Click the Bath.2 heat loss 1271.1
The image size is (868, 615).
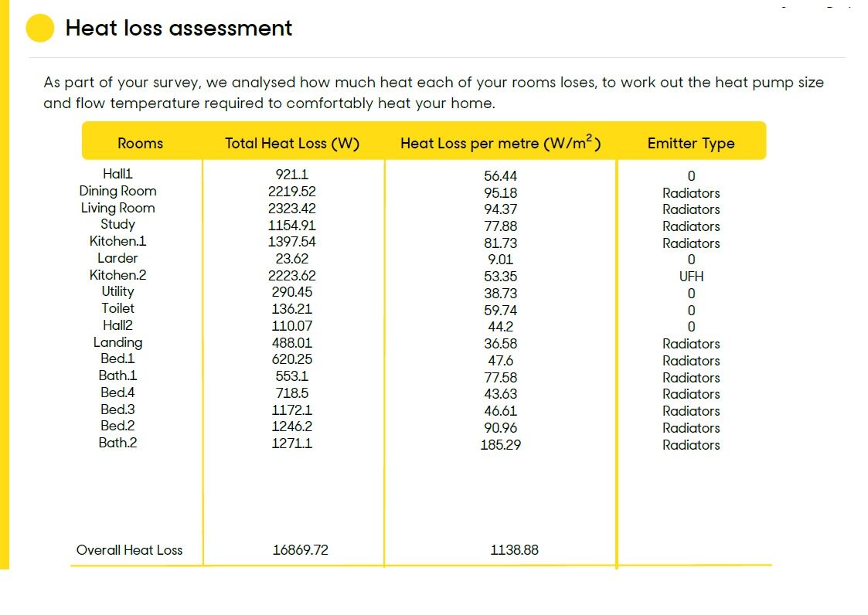point(291,443)
